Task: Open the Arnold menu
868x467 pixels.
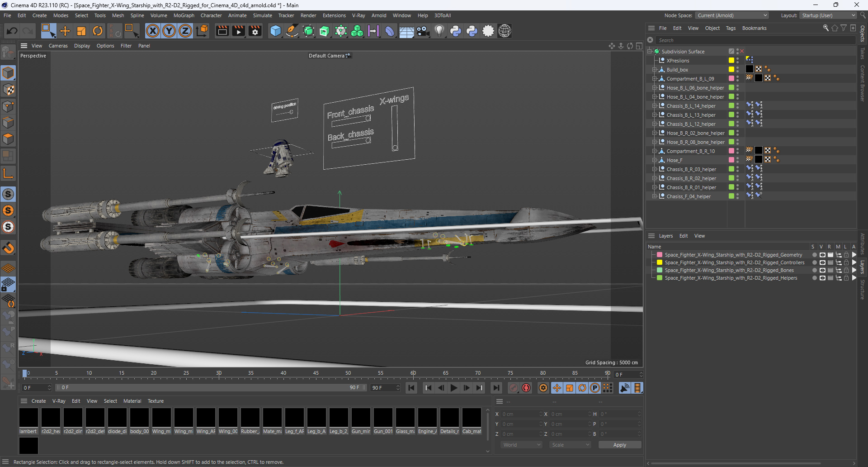Action: coord(379,15)
